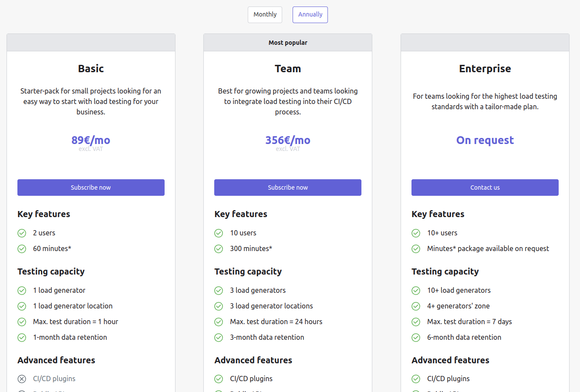
Task: Click check icon beside 1 load generator location
Action: pyautogui.click(x=22, y=306)
